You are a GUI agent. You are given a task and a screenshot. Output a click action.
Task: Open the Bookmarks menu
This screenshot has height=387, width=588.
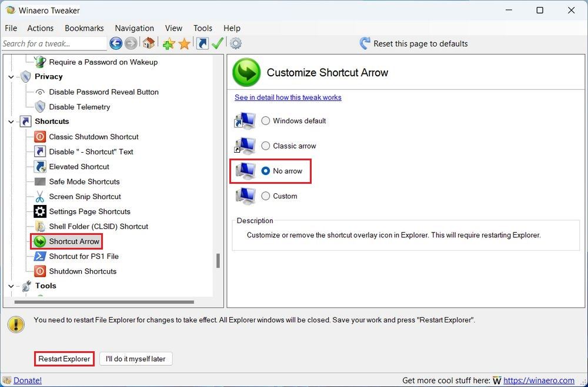coord(84,28)
